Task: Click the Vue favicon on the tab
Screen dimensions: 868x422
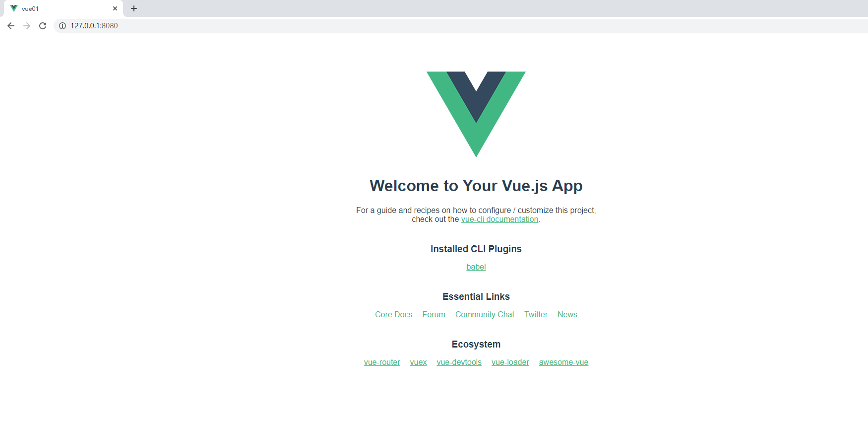Action: pos(14,8)
